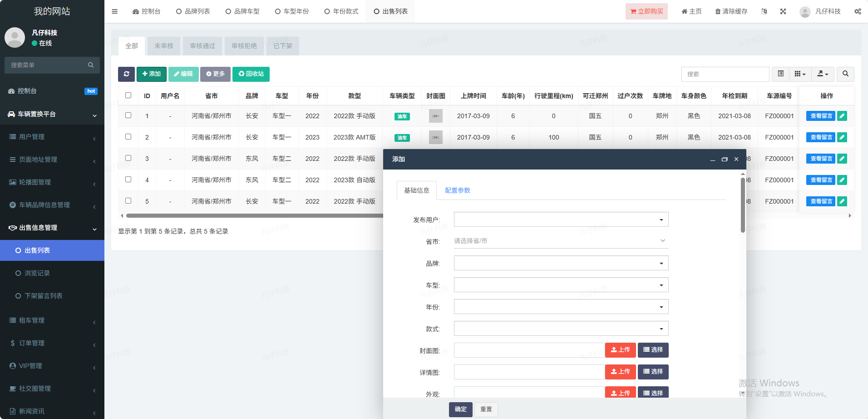Click the dialog's vertical scrollbar
Screen dimensions: 868x419
click(743, 205)
